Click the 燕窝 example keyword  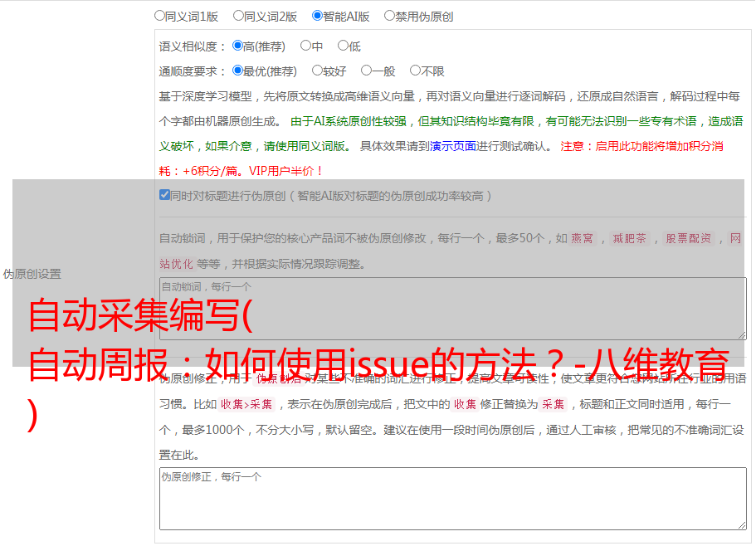tap(582, 238)
